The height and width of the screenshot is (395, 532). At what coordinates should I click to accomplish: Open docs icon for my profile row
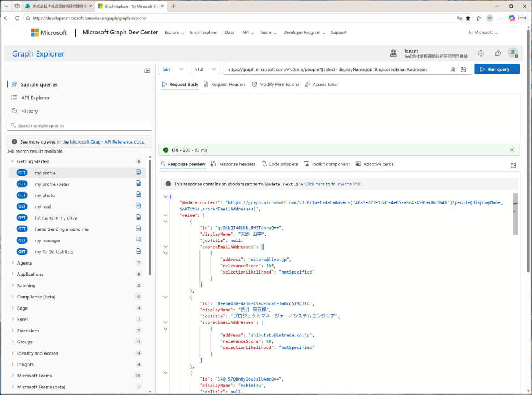coord(139,172)
